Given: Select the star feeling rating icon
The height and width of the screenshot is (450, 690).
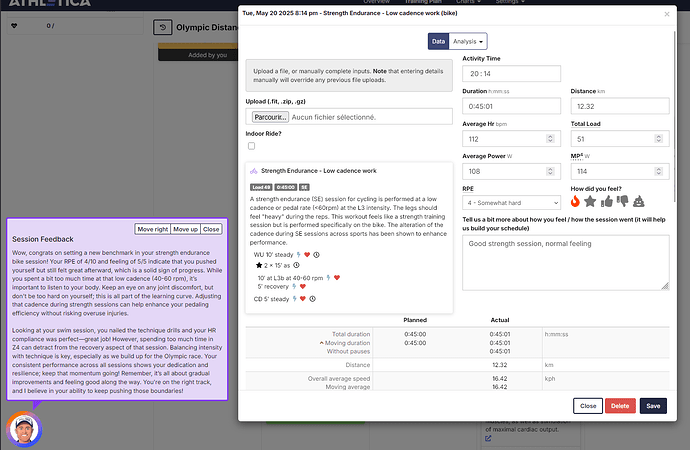Looking at the screenshot, I should pos(590,201).
